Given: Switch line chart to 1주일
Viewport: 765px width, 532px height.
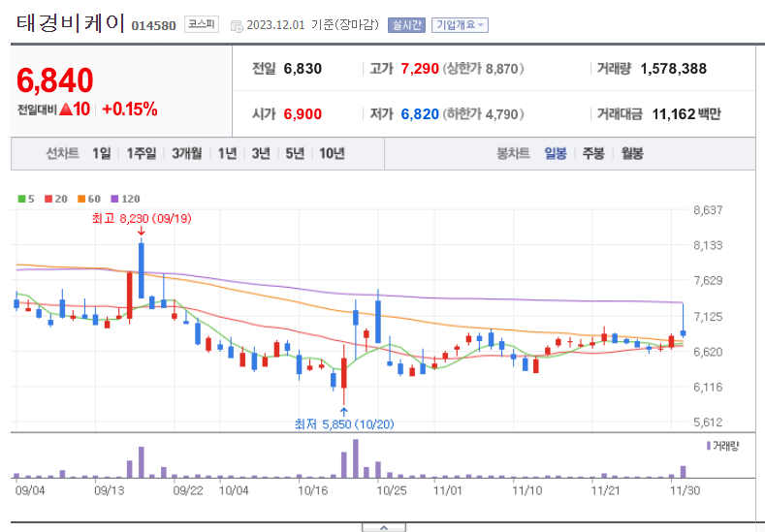Looking at the screenshot, I should 142,154.
